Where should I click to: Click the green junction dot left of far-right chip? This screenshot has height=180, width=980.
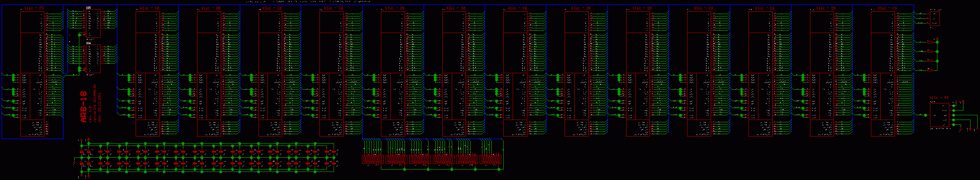(925, 115)
